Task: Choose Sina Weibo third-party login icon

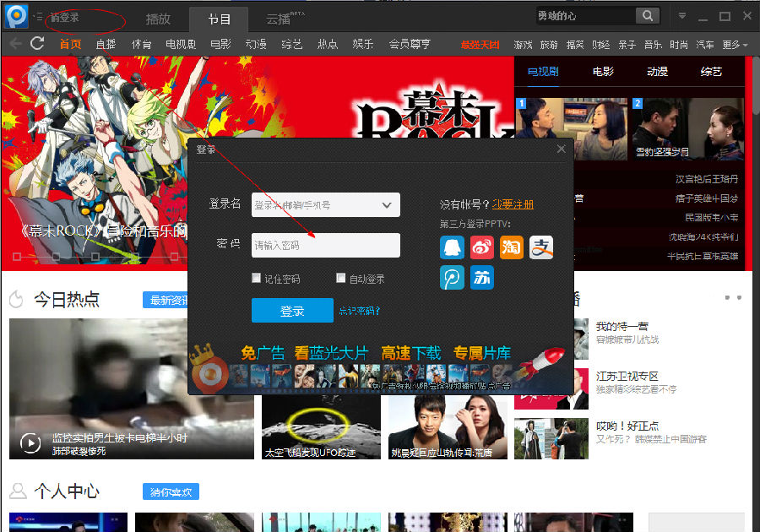Action: coord(482,247)
